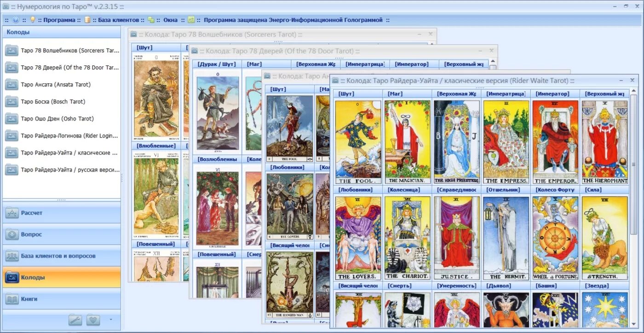Click the fool card in 78 Door Tarot window

(x=218, y=113)
